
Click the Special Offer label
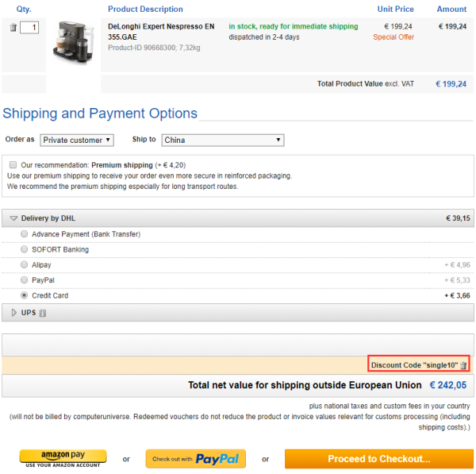click(x=393, y=37)
